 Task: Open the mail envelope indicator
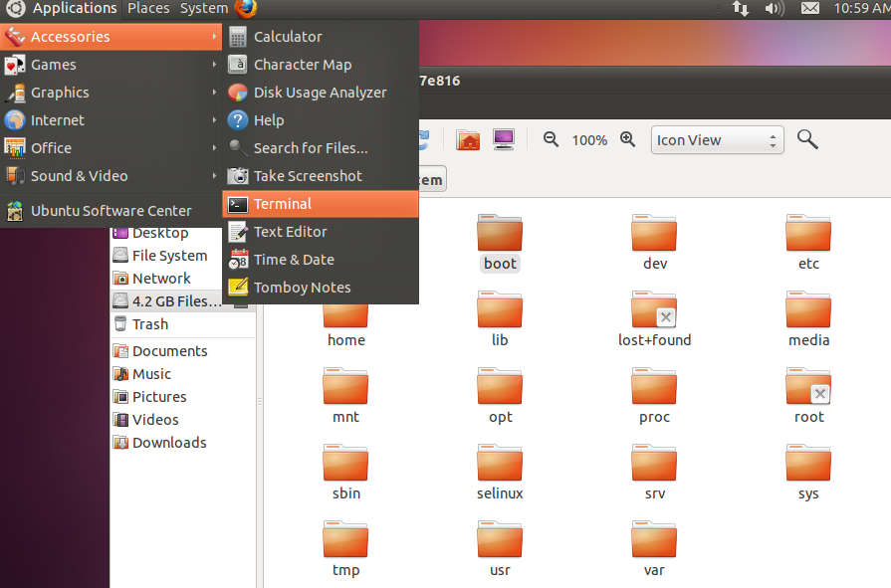pos(809,9)
